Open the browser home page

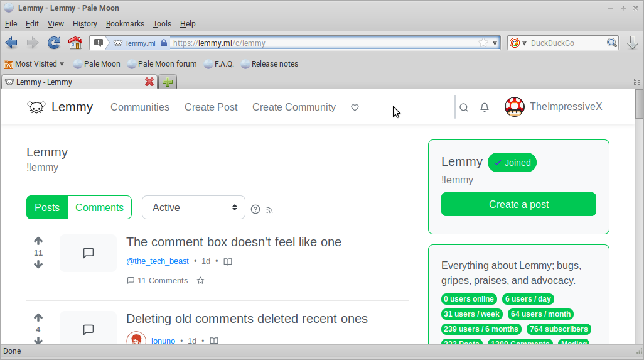[x=75, y=43]
